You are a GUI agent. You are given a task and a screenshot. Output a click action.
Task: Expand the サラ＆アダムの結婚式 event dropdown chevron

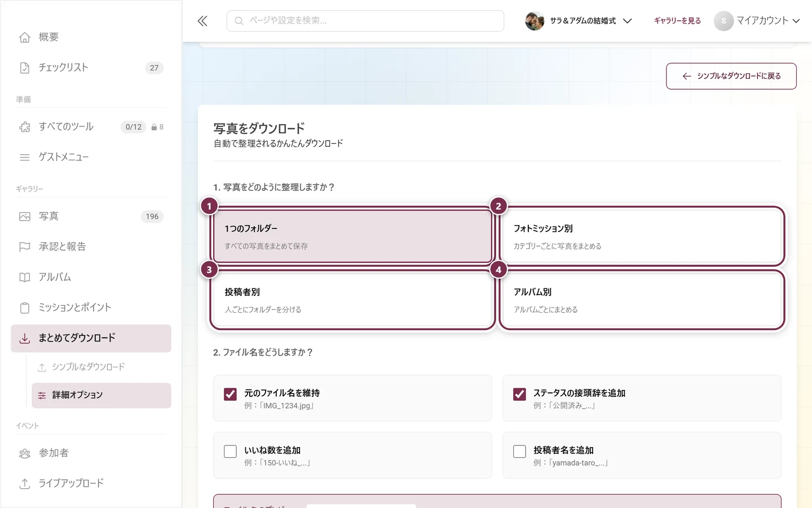(x=627, y=21)
